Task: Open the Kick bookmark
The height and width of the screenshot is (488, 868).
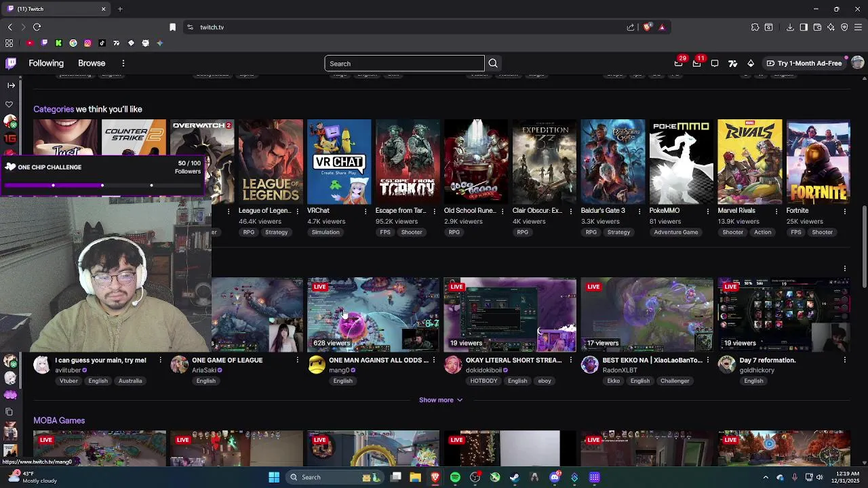Action: (x=58, y=43)
